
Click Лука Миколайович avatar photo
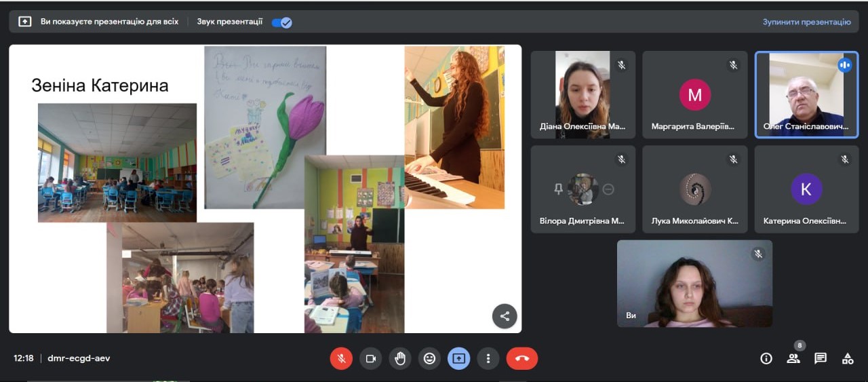coord(695,189)
